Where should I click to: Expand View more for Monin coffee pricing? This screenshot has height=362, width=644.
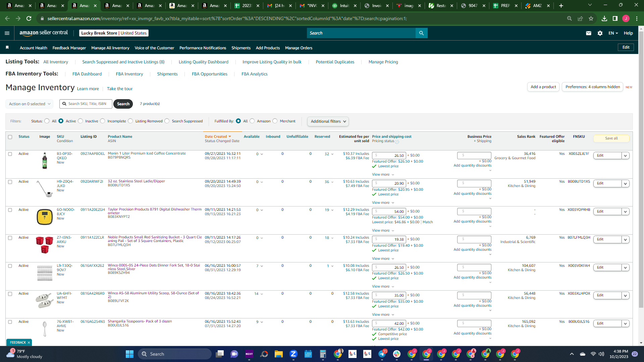tap(383, 175)
